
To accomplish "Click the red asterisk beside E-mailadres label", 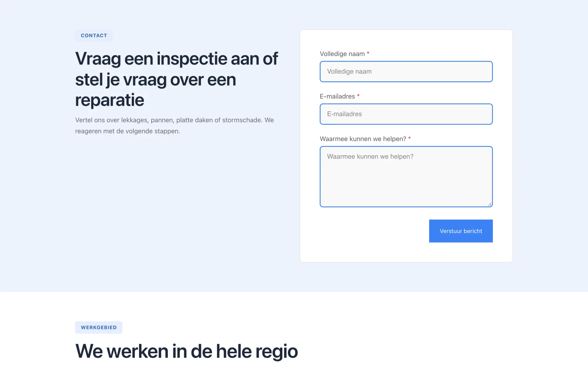I will [358, 96].
